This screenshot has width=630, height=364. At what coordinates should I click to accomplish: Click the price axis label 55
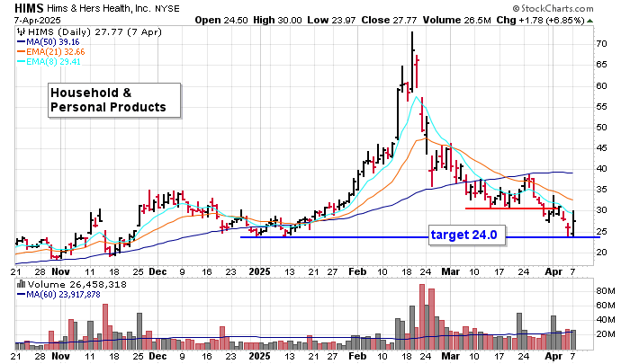pyautogui.click(x=601, y=107)
